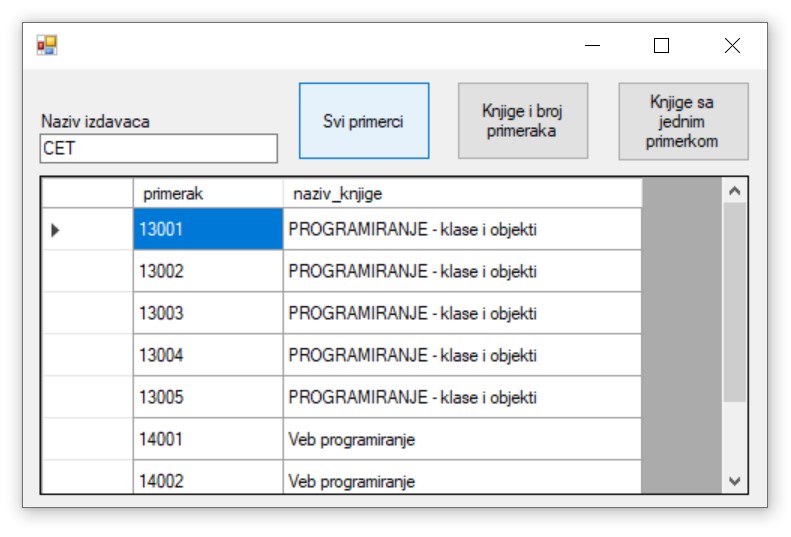This screenshot has height=537, width=791.
Task: Select the cell with primerak 13003
Action: [208, 313]
